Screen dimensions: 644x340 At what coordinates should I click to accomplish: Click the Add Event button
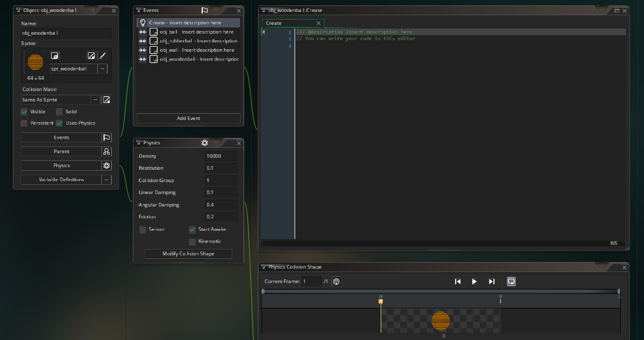(188, 118)
